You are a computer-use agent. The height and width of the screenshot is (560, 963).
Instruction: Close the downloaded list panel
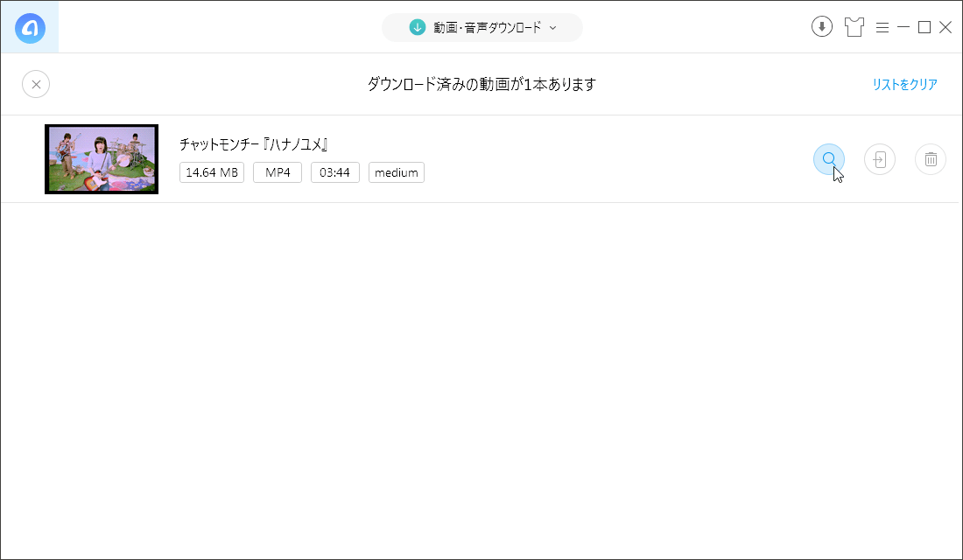pos(36,84)
